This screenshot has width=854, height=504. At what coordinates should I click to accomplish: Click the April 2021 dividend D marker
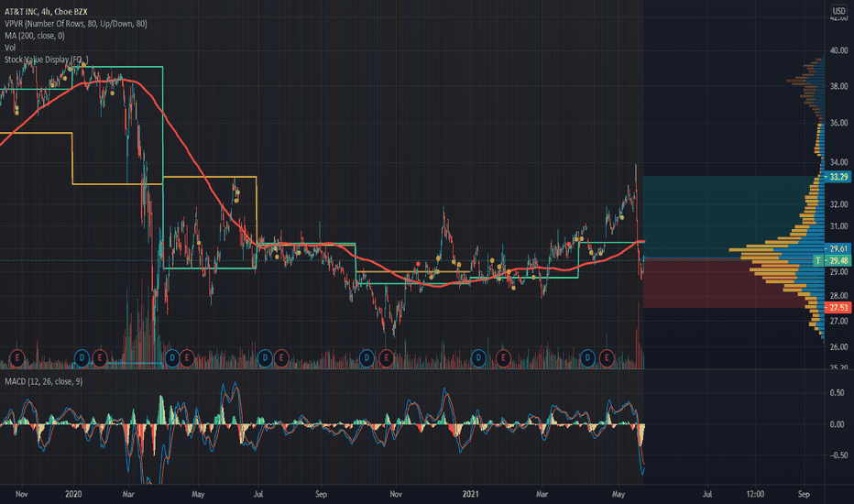pos(587,358)
